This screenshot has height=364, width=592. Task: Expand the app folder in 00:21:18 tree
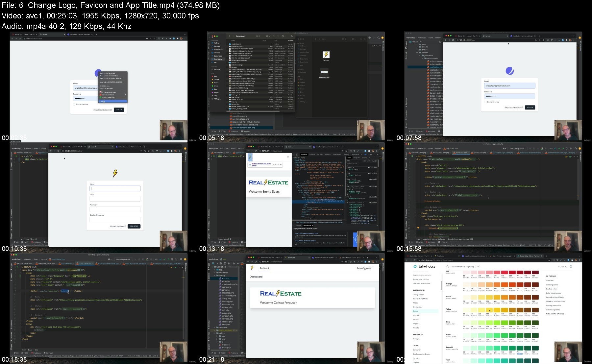pos(215,270)
